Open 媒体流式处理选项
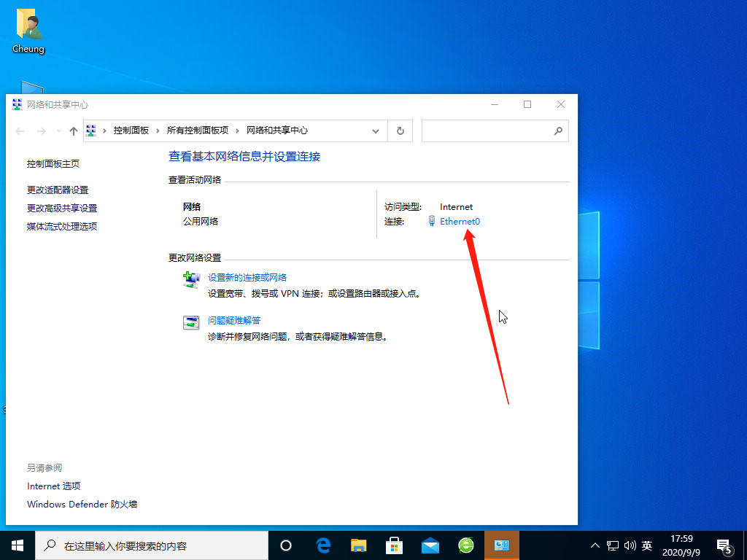Screen dimensions: 747x560 pos(62,226)
